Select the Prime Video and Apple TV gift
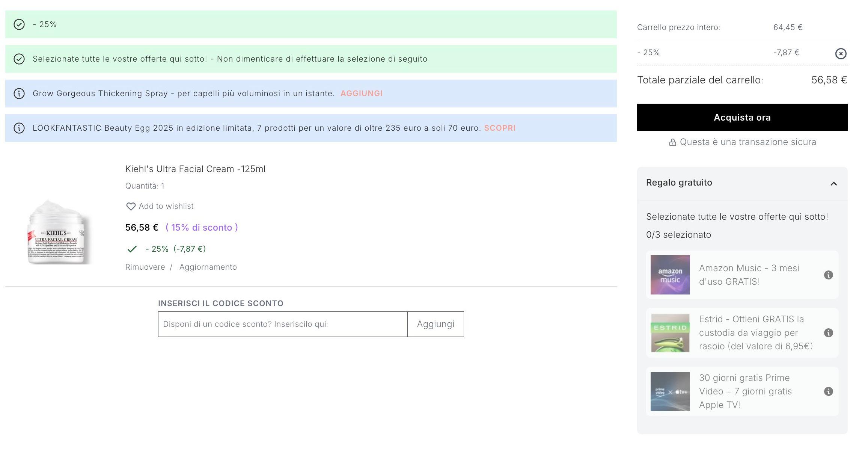 pos(742,391)
